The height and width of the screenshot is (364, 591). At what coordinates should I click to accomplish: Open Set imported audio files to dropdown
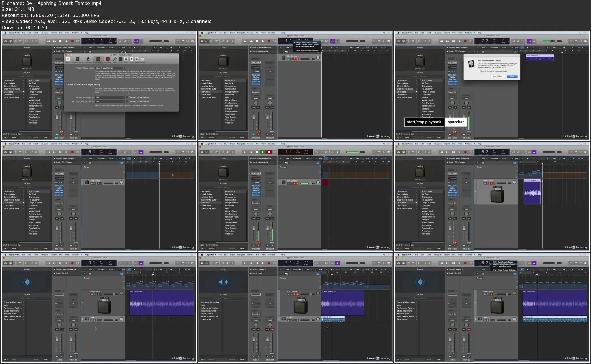110,101
